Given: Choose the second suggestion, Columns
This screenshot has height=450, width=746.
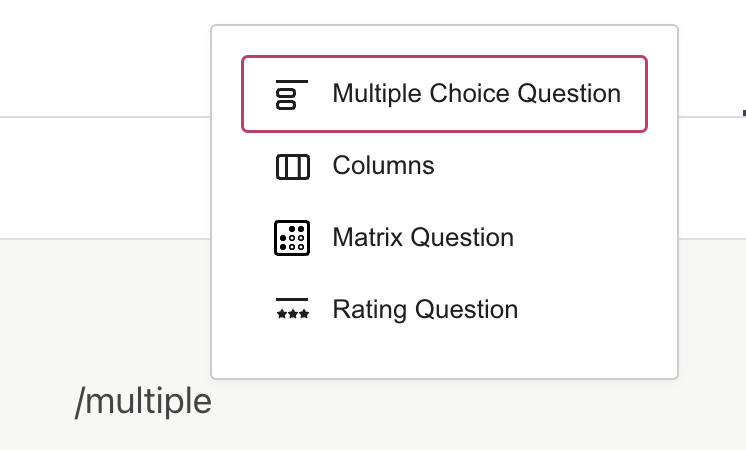Looking at the screenshot, I should pyautogui.click(x=444, y=166).
